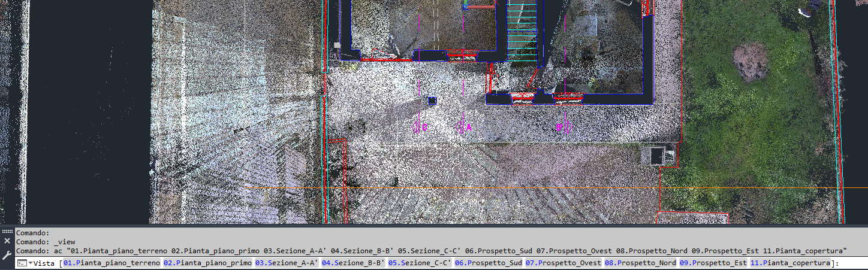Click the magenta section marker labeled C

point(420,127)
